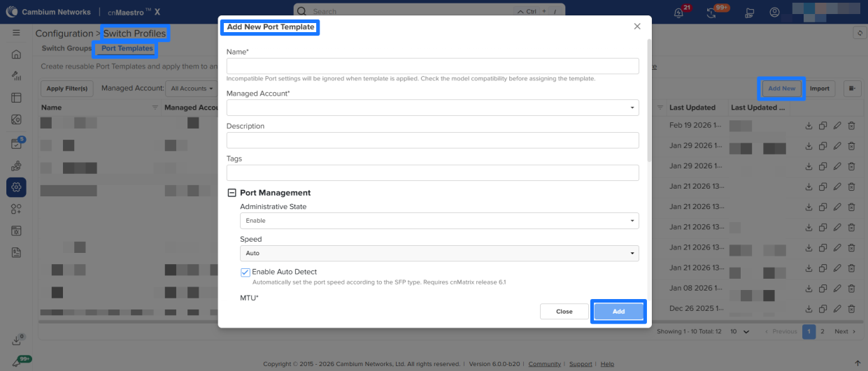The height and width of the screenshot is (371, 868).
Task: Click the Close button in dialog
Action: [564, 312]
